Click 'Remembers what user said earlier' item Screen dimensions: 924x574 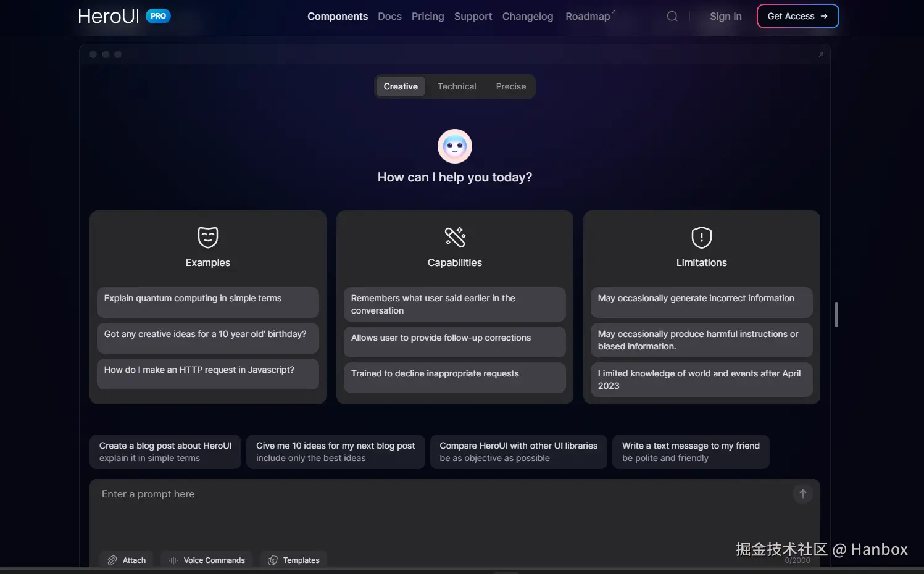coord(455,304)
